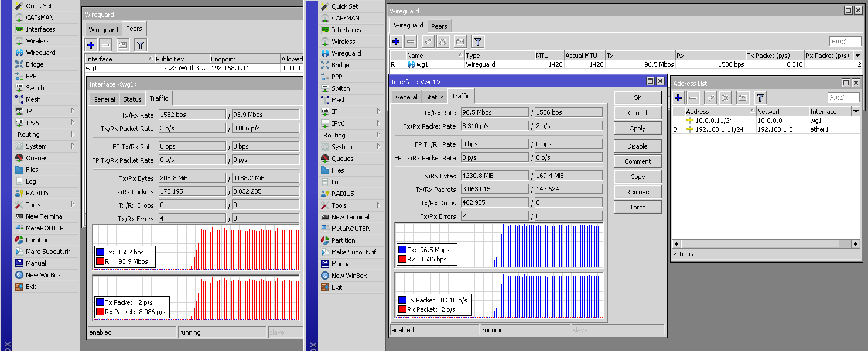Open the General tab in the right Interface <wg1> dialog
The image size is (868, 351).
tap(406, 97)
